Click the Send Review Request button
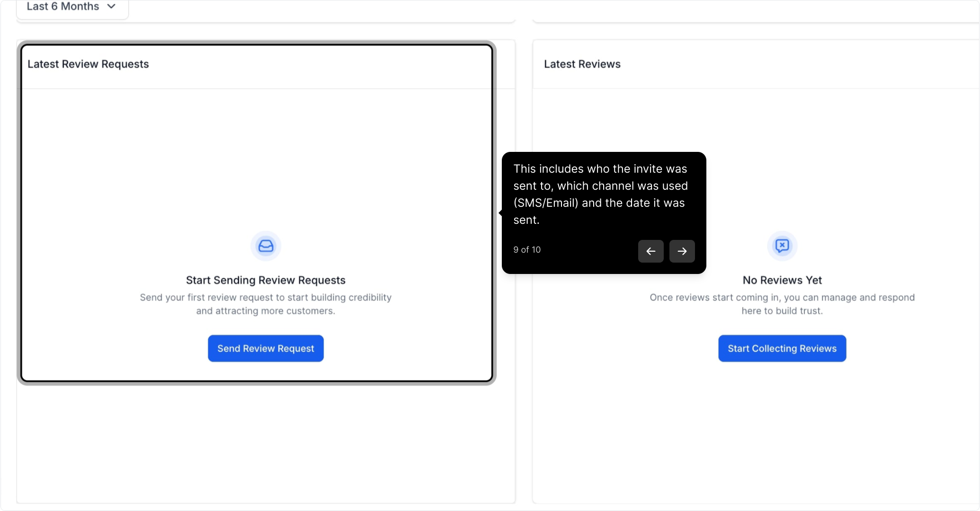 [266, 348]
